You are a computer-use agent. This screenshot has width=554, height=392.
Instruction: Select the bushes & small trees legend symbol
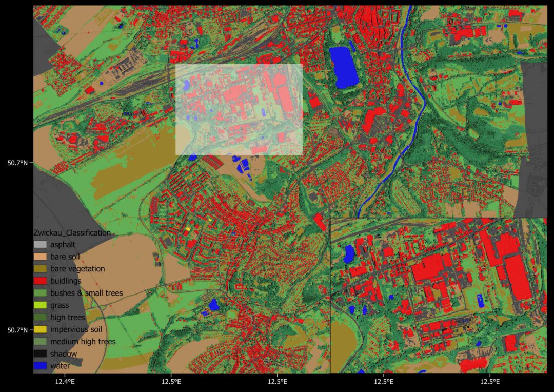point(39,293)
